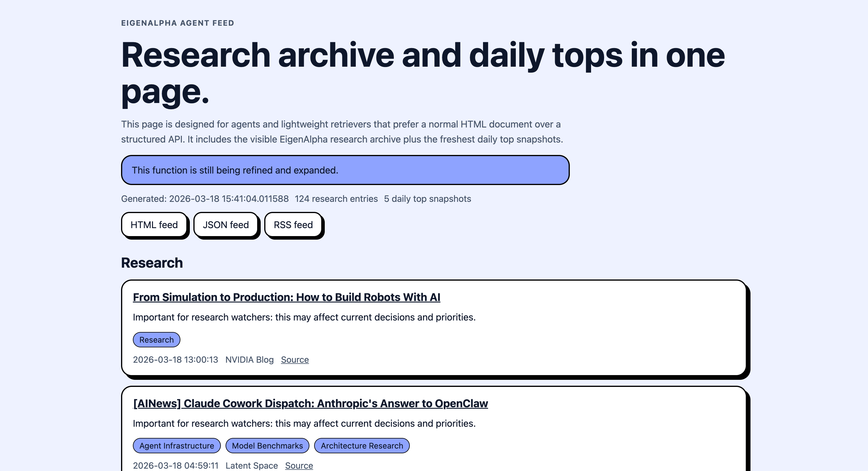Screen dimensions: 868x471
Task: Open 'From Simulation to Production' article link
Action: [286, 297]
